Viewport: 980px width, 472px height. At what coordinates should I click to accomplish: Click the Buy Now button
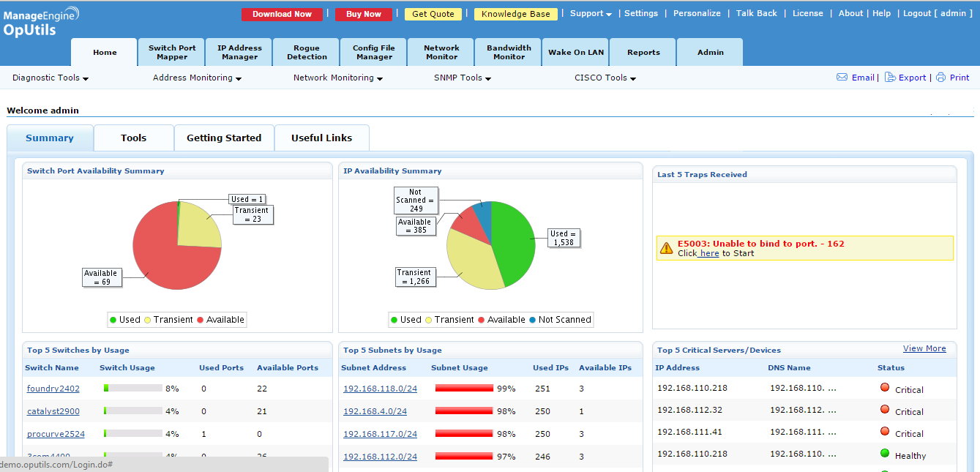(364, 14)
